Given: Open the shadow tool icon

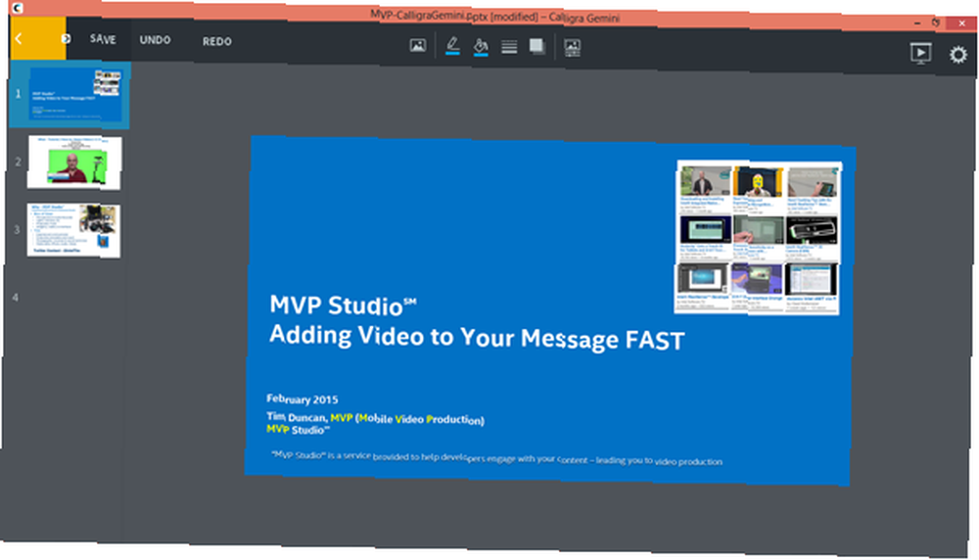Looking at the screenshot, I should tap(536, 47).
